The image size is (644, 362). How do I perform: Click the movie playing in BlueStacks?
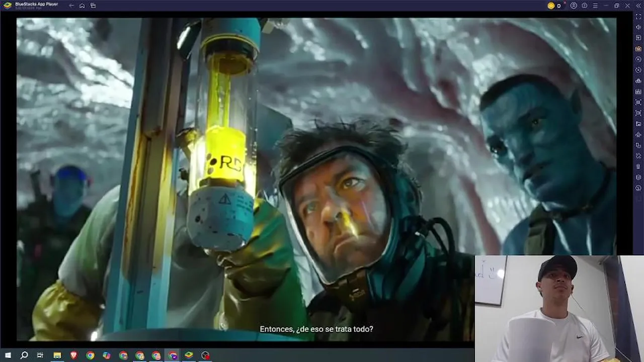pyautogui.click(x=316, y=179)
